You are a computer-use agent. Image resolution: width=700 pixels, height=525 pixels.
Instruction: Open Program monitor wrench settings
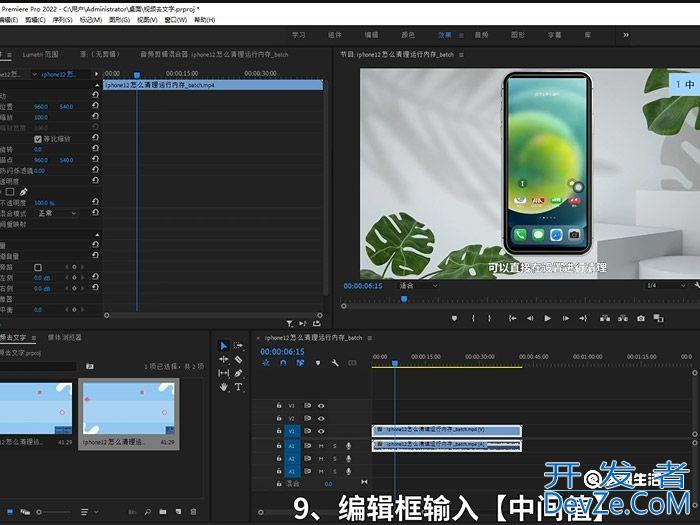(x=696, y=285)
